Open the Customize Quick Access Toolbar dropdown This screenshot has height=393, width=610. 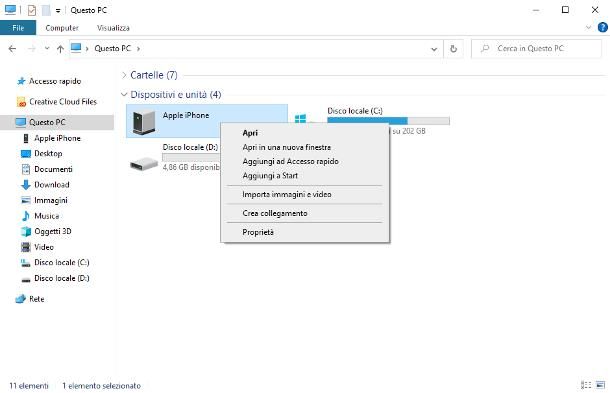click(58, 11)
